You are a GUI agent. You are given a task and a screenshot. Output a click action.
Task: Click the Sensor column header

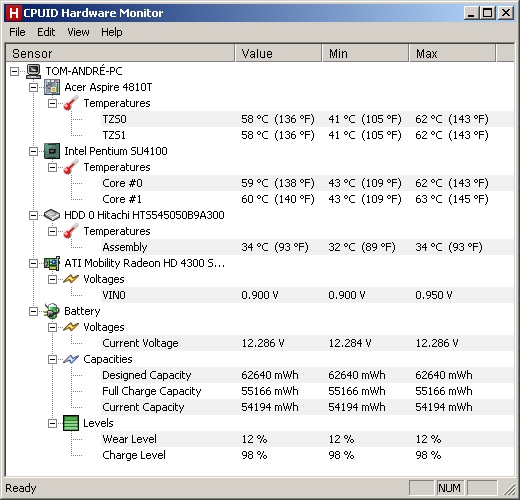coord(120,53)
